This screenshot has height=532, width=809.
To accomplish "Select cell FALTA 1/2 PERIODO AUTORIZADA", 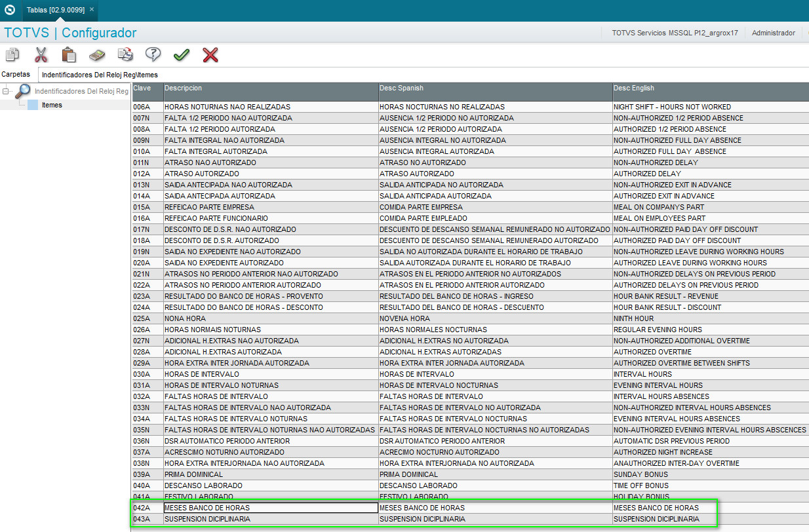I will (x=271, y=129).
